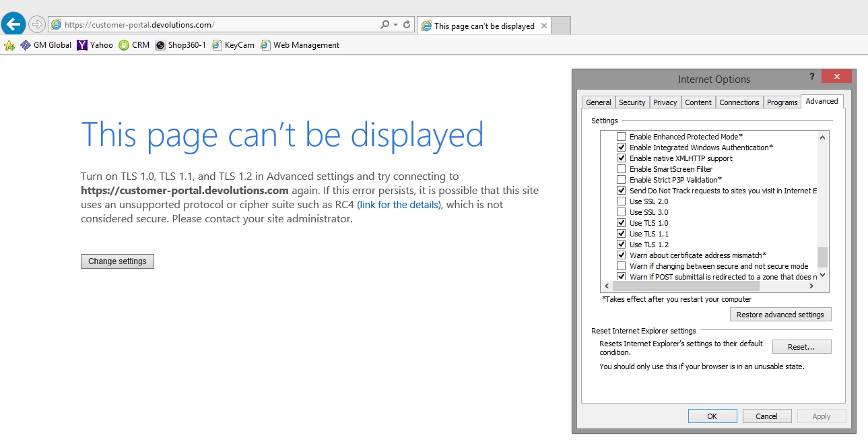Image resolution: width=868 pixels, height=448 pixels.
Task: Click the settings list scroll-down arrow
Action: pos(823,276)
